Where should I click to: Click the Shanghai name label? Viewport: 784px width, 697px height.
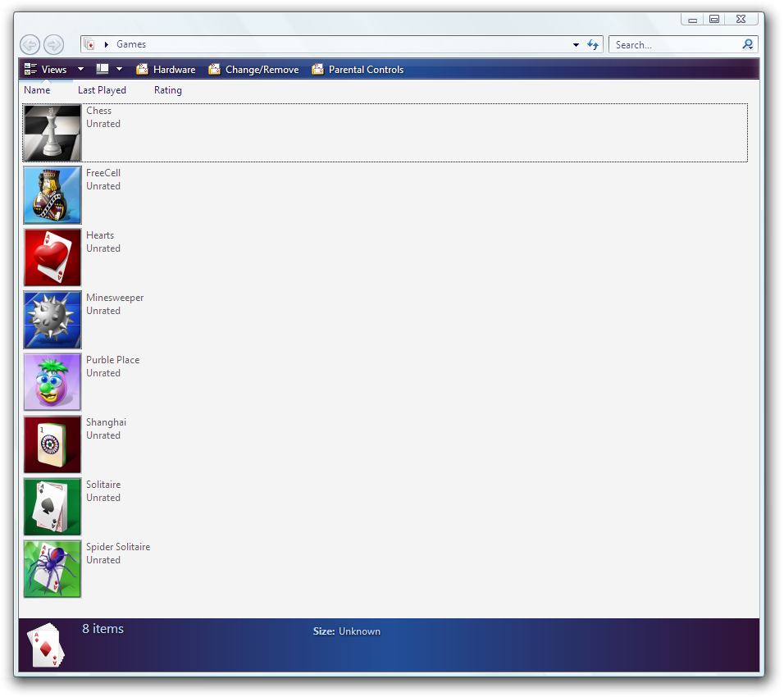click(x=106, y=422)
